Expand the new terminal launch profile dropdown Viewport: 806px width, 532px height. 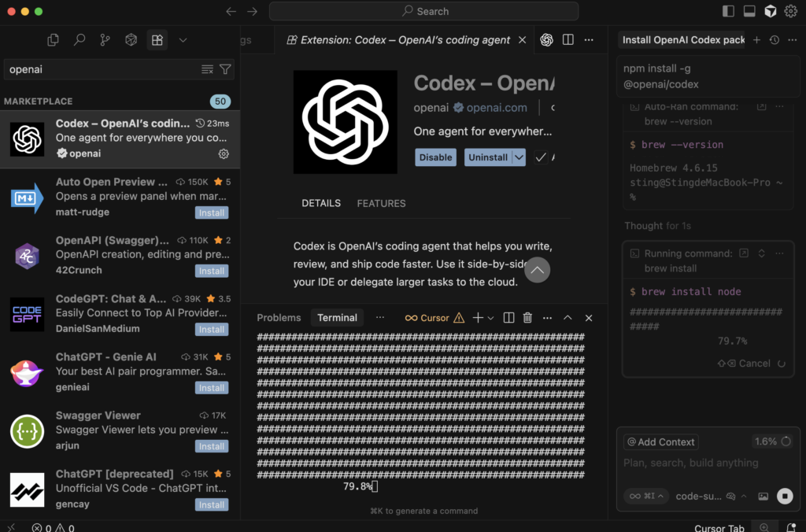point(491,318)
